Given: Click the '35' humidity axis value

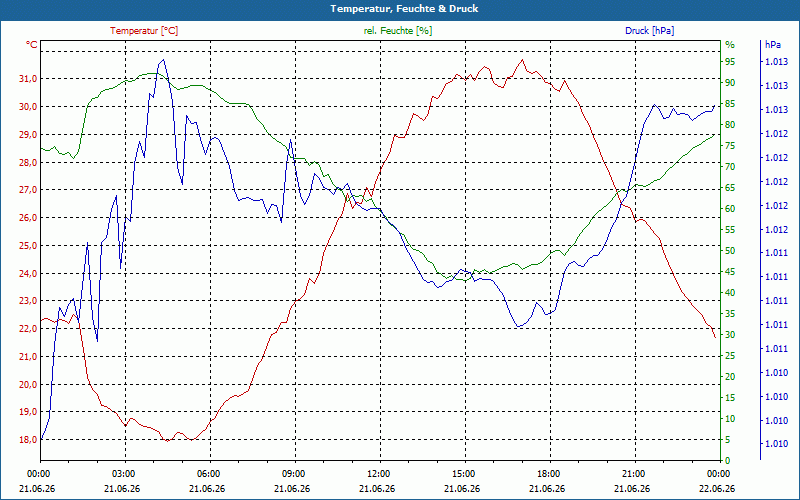Looking at the screenshot, I should click(x=730, y=314).
